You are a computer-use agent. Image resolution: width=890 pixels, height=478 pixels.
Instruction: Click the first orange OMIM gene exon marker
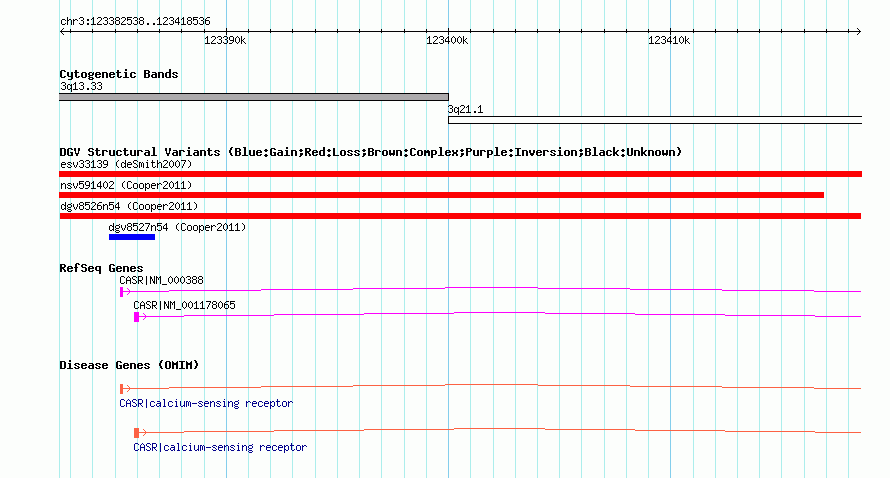point(121,389)
